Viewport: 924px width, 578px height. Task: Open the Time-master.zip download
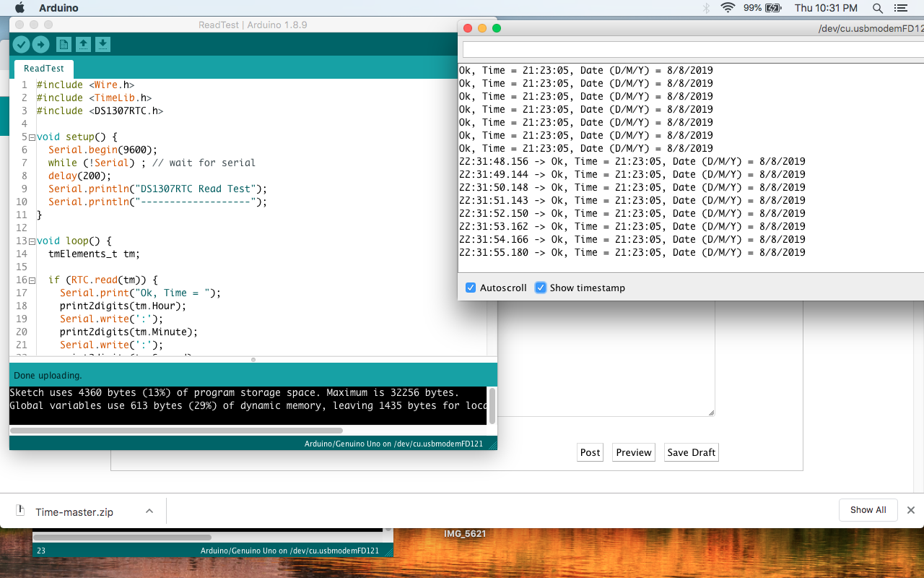tap(74, 512)
